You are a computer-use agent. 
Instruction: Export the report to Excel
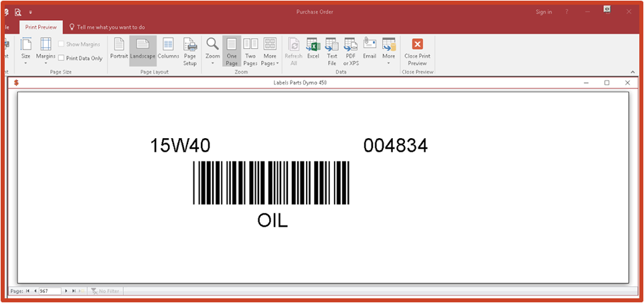point(313,48)
